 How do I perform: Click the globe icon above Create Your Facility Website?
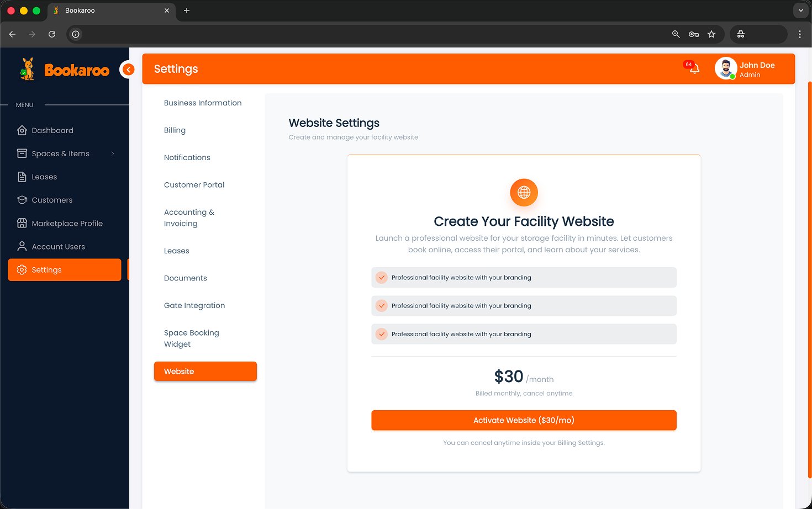[x=524, y=193]
